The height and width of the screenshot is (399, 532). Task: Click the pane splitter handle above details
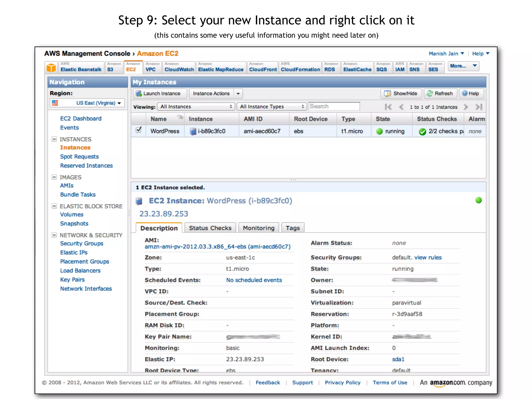[294, 180]
